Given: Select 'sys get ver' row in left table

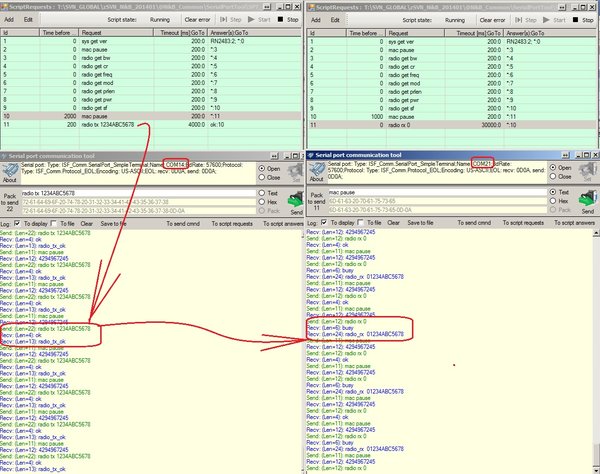Looking at the screenshot, I should click(151, 41).
